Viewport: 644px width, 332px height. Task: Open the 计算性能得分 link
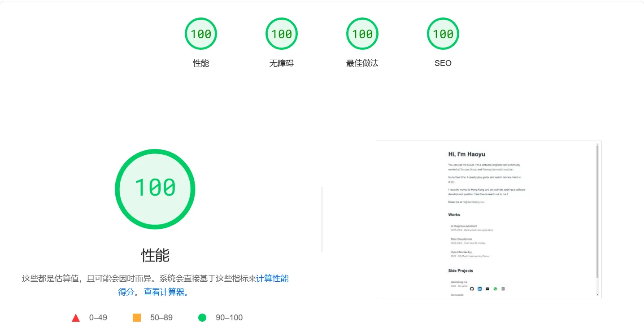[x=273, y=279]
